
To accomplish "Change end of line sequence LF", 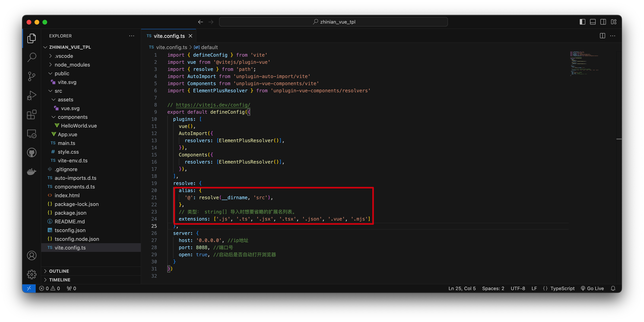I will click(x=534, y=288).
